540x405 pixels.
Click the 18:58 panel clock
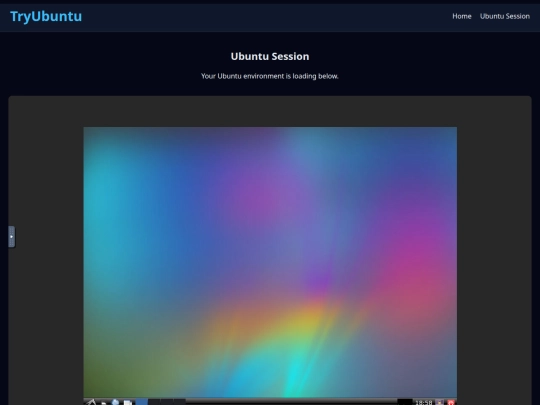(423, 402)
